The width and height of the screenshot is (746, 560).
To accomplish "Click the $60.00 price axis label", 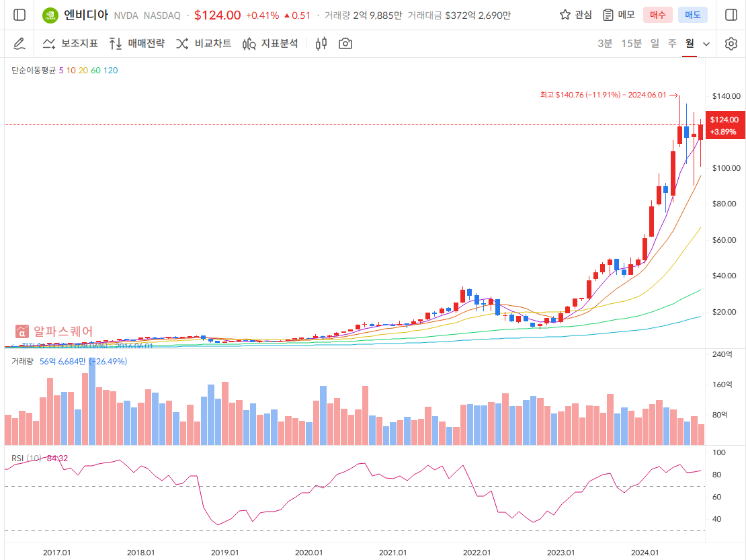I will pos(724,240).
